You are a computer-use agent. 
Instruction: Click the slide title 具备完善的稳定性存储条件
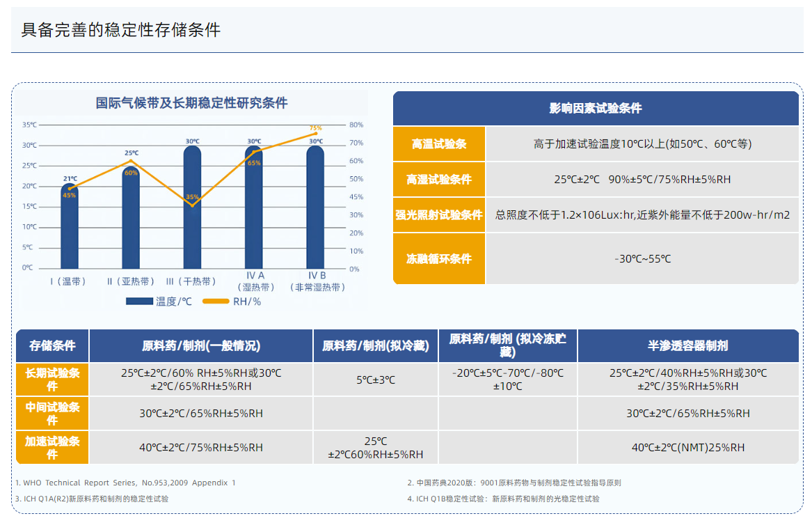[x=121, y=30]
